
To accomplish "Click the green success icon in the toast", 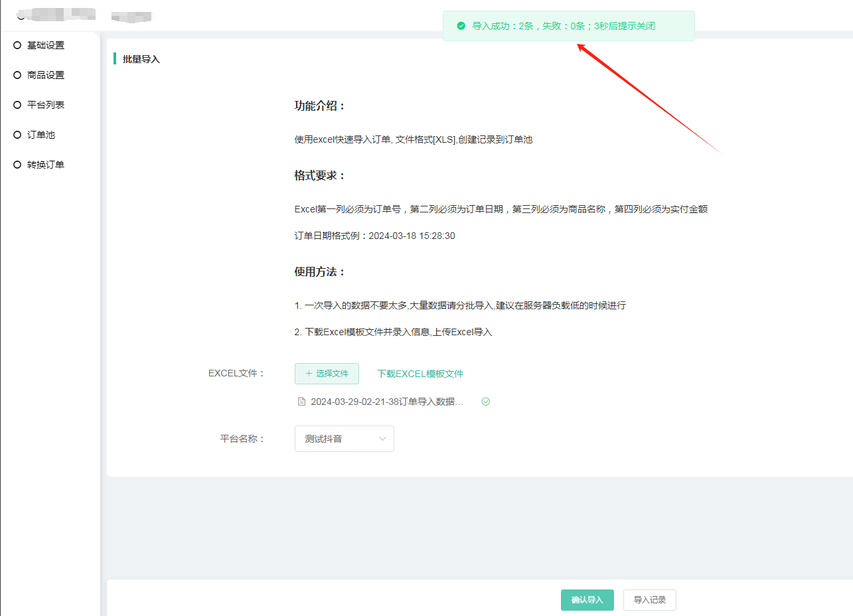I will (x=461, y=26).
